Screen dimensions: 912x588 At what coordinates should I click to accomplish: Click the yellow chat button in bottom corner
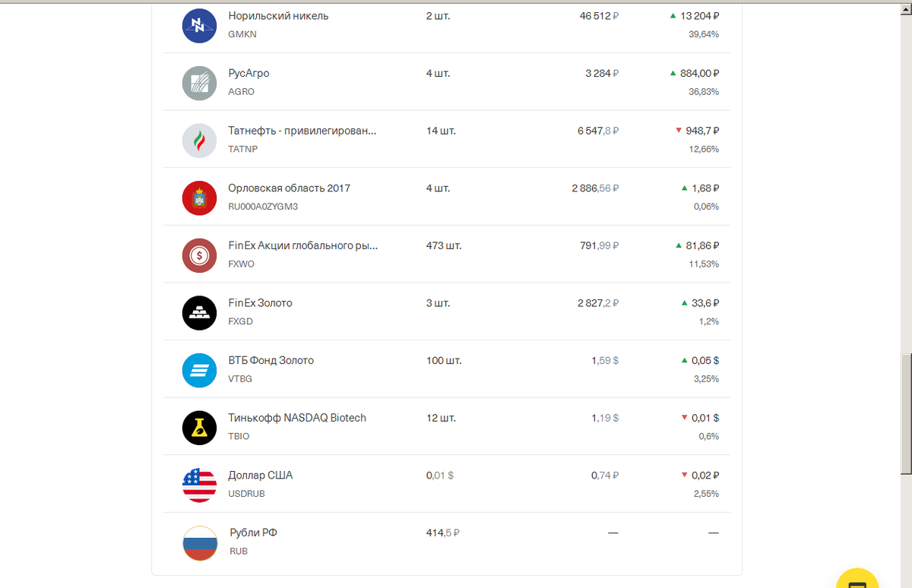857,581
